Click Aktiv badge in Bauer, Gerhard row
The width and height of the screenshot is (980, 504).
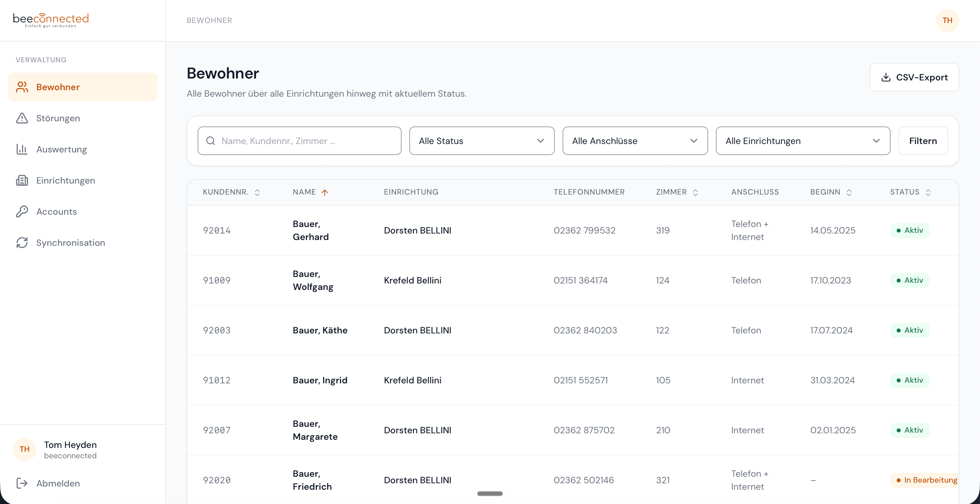coord(910,230)
